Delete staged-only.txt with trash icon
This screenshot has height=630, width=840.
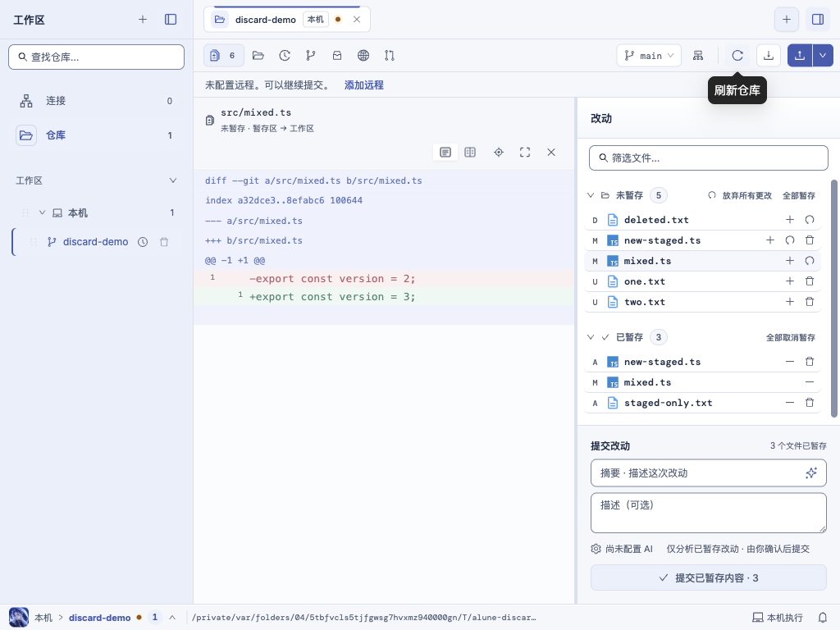(810, 402)
